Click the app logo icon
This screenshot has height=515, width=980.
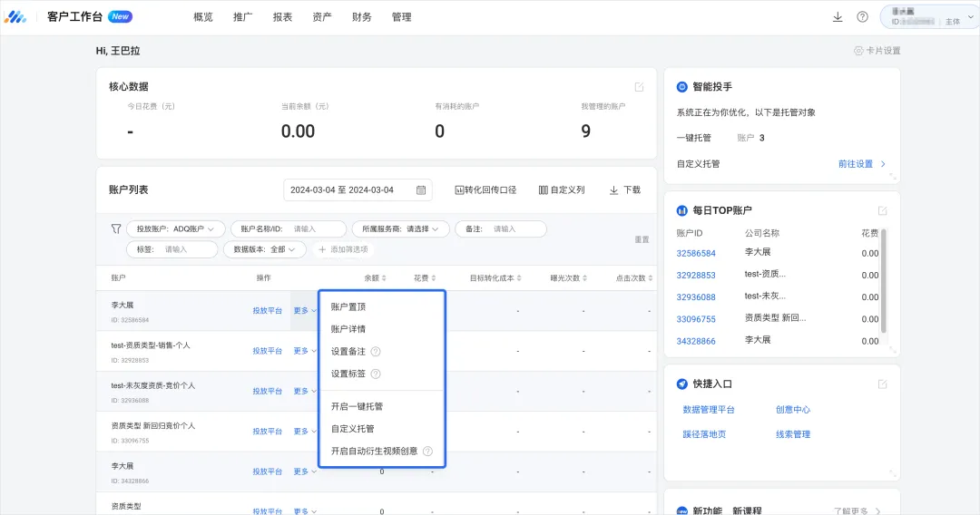coord(15,17)
